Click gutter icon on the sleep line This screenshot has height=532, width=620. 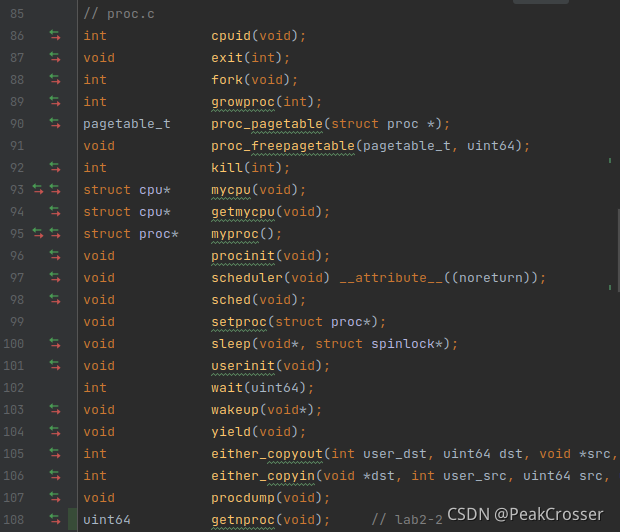click(x=55, y=344)
